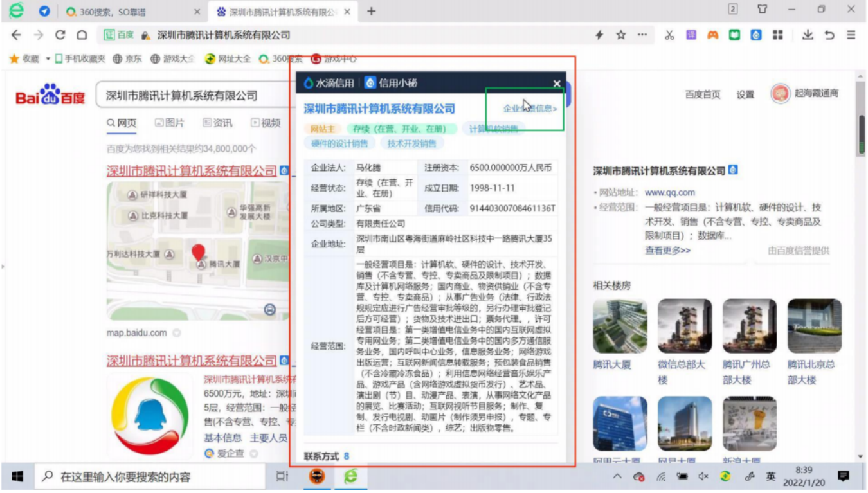
Task: Open the skin (shirt) icon in title bar
Action: point(763,9)
